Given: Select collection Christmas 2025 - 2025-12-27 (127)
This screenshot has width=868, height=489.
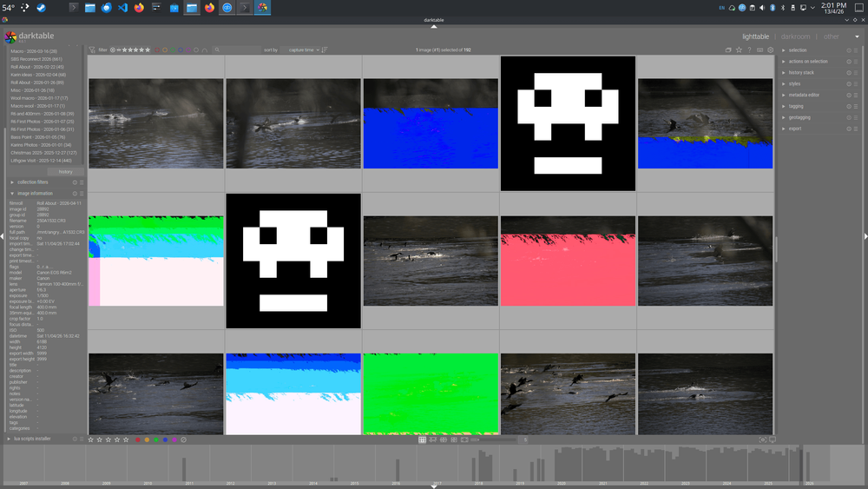Looking at the screenshot, I should click(x=43, y=153).
